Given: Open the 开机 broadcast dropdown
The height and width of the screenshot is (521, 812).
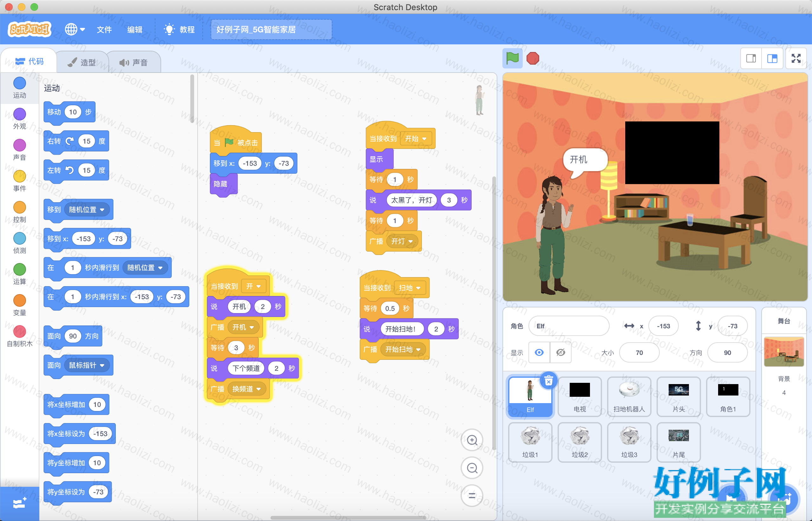Looking at the screenshot, I should 243,327.
